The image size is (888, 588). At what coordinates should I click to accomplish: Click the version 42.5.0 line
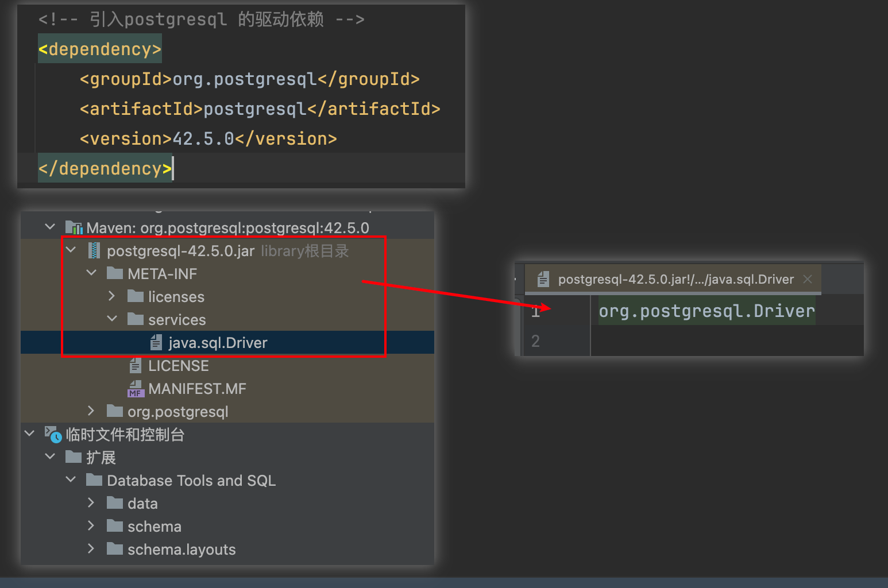click(209, 138)
